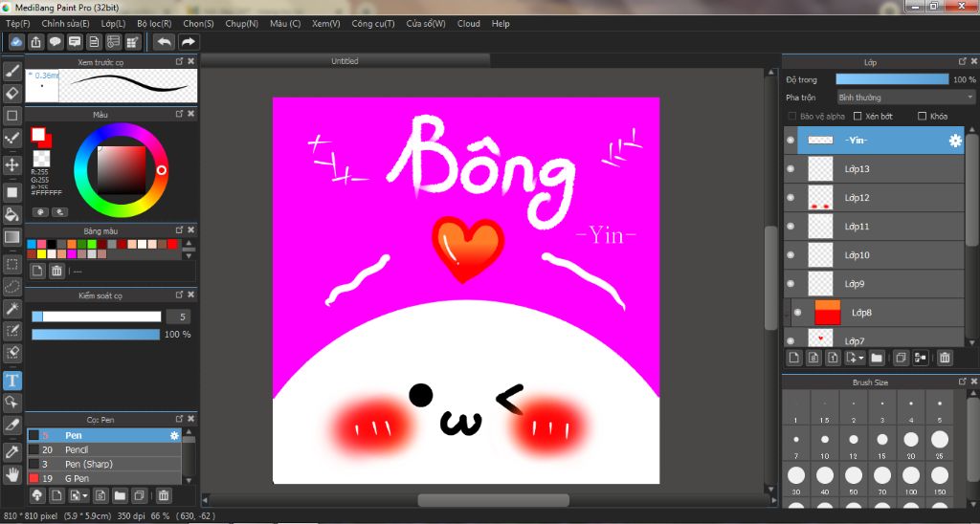Open the Công cụ(T) menu
The width and height of the screenshot is (980, 524).
click(373, 24)
